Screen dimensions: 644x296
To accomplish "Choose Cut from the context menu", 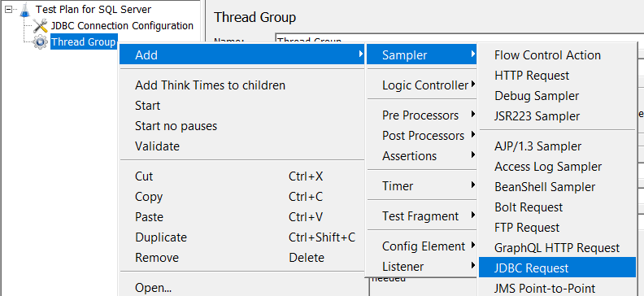I will tap(242, 176).
